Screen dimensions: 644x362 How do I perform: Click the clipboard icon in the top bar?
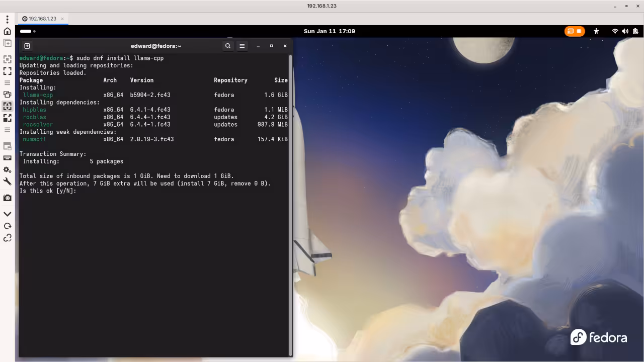click(x=635, y=31)
